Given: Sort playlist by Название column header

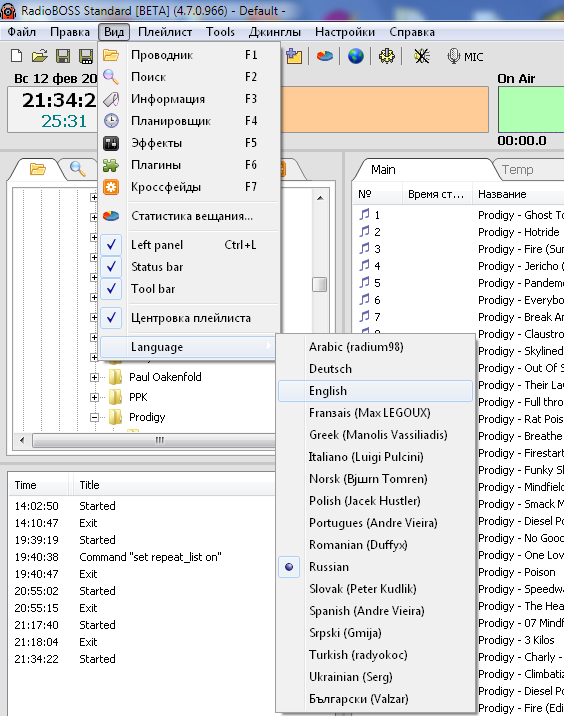Looking at the screenshot, I should [518, 195].
